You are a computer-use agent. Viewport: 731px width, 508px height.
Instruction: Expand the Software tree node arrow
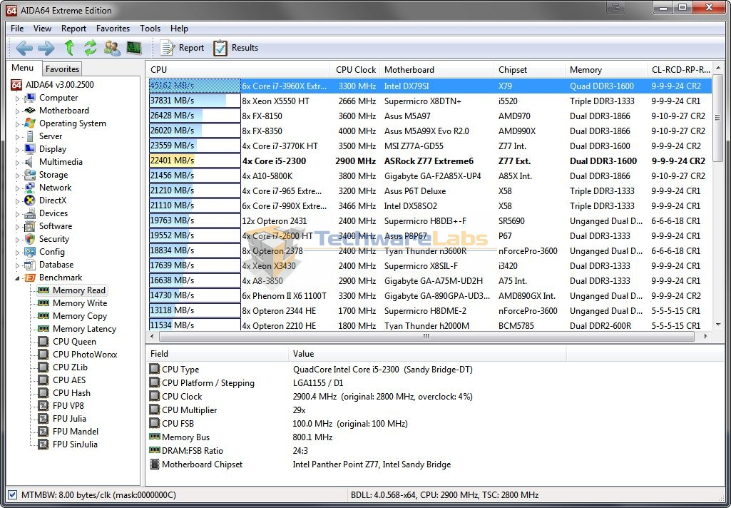17,227
